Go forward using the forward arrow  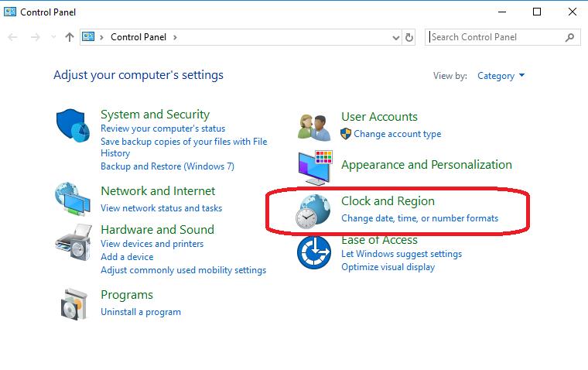[x=36, y=37]
